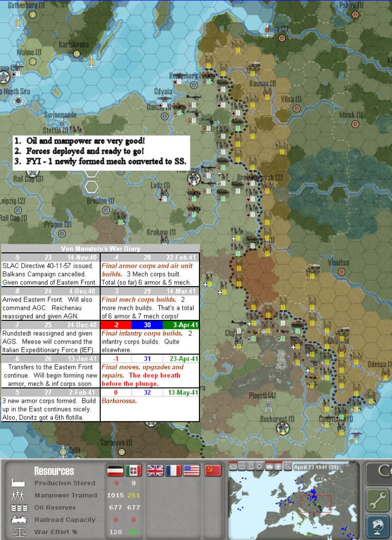Click the Von Manstein's War Diary header

(x=100, y=248)
